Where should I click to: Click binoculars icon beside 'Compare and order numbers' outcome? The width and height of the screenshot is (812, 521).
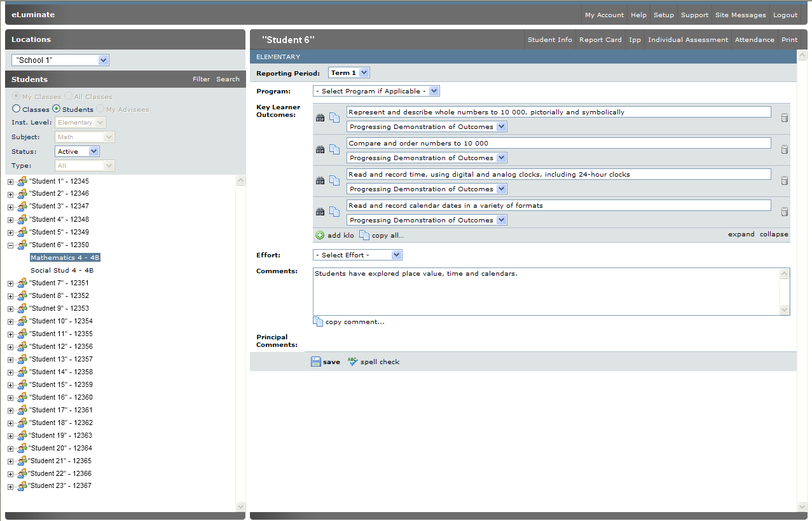click(x=320, y=149)
